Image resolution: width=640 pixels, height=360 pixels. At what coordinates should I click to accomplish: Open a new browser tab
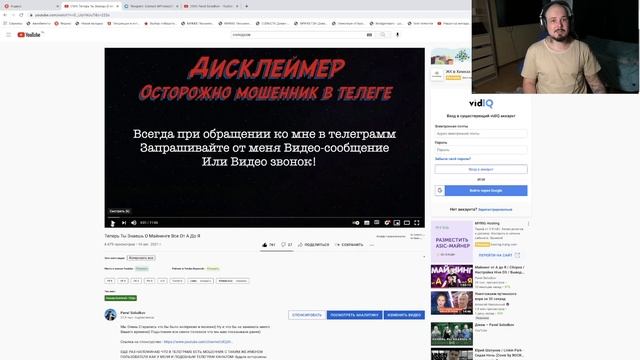[247, 6]
